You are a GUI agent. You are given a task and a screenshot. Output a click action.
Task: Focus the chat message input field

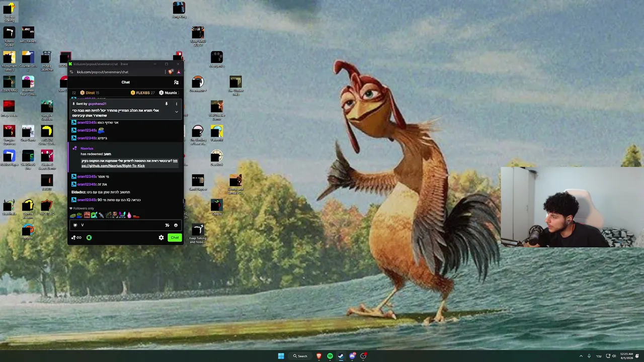click(126, 225)
